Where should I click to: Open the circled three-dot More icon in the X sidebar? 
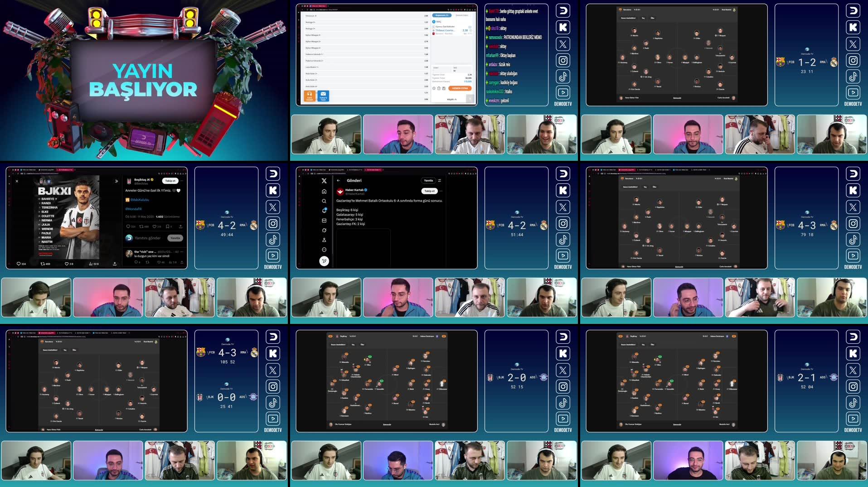324,250
